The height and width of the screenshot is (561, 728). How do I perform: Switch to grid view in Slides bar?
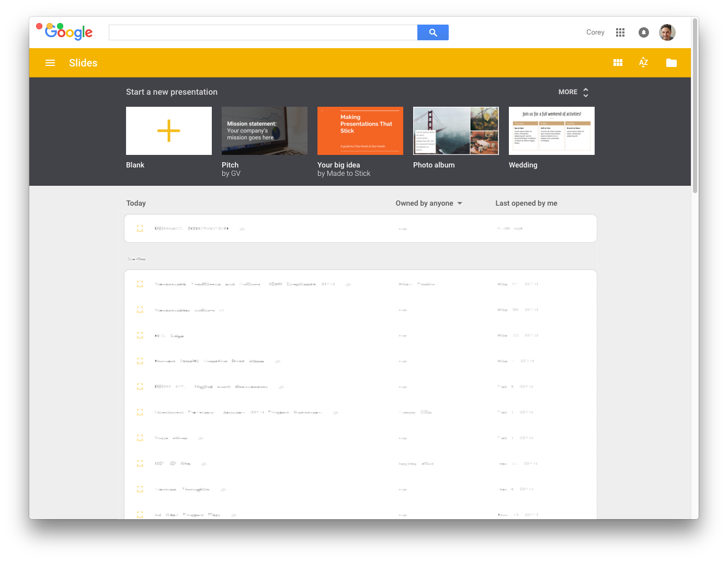point(618,63)
